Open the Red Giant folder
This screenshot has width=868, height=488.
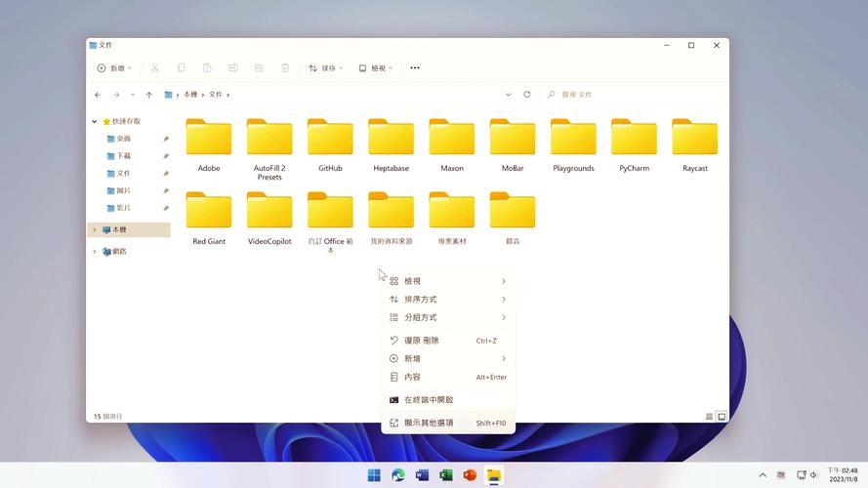[209, 218]
